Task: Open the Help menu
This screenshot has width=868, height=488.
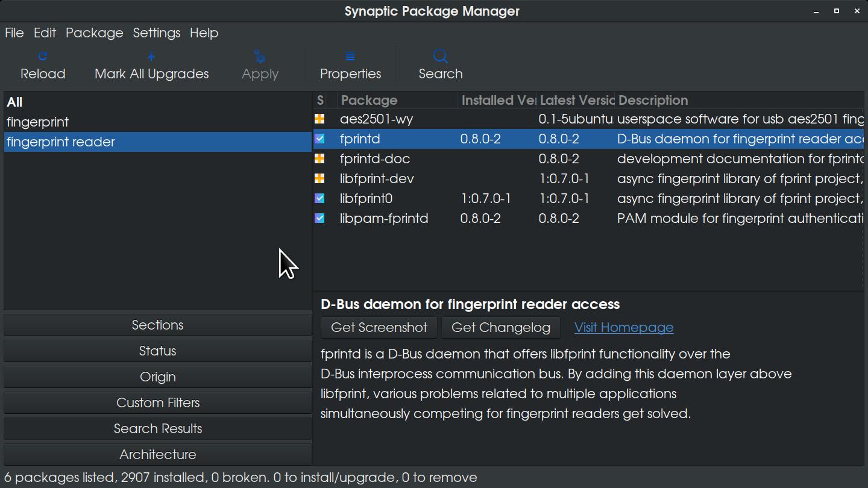Action: pos(204,33)
